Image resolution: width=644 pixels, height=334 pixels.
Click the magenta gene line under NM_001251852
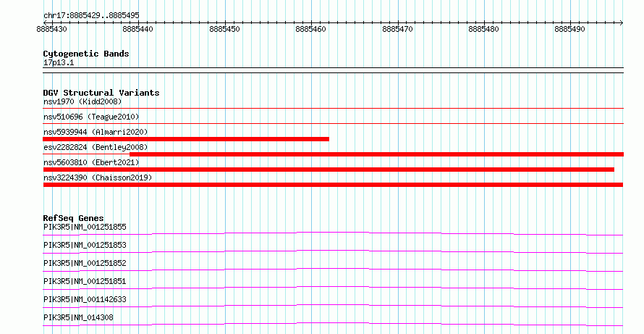333,269
